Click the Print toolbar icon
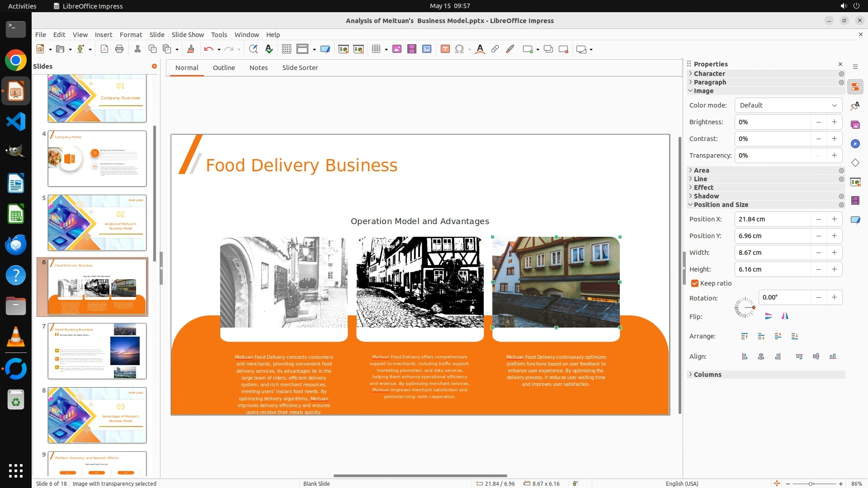 click(119, 49)
